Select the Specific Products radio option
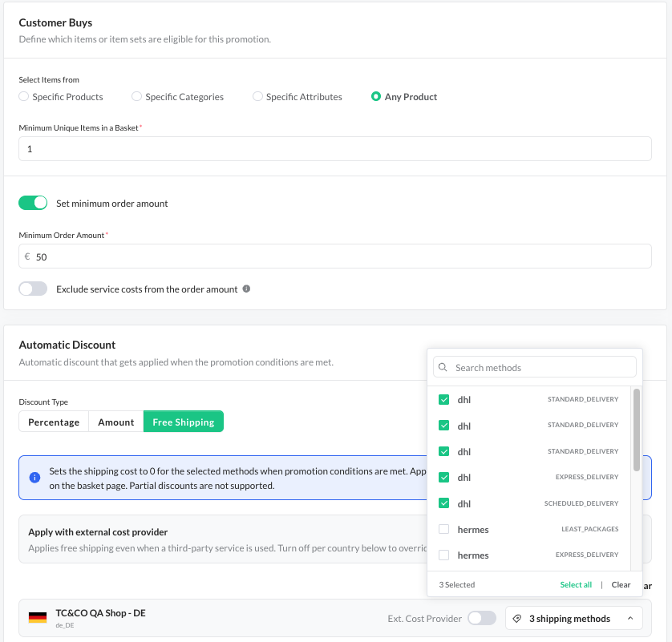The image size is (672, 642). pyautogui.click(x=23, y=96)
